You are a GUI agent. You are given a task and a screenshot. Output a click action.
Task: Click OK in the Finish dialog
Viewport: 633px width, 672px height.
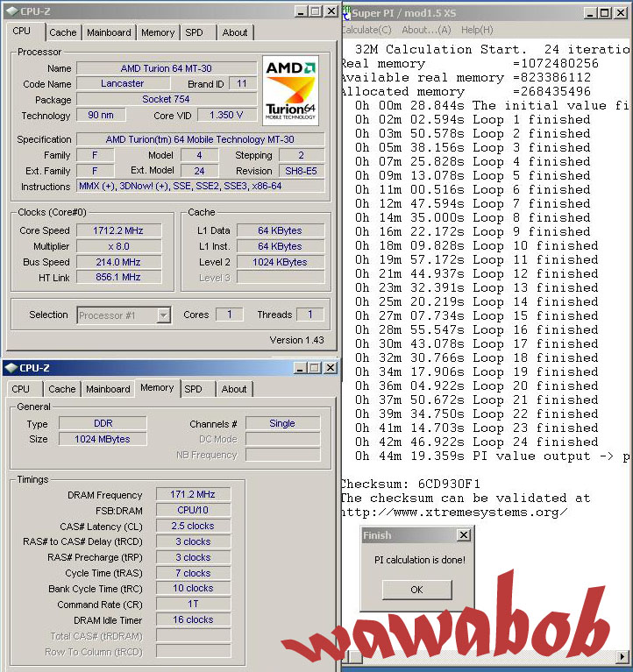coord(416,590)
